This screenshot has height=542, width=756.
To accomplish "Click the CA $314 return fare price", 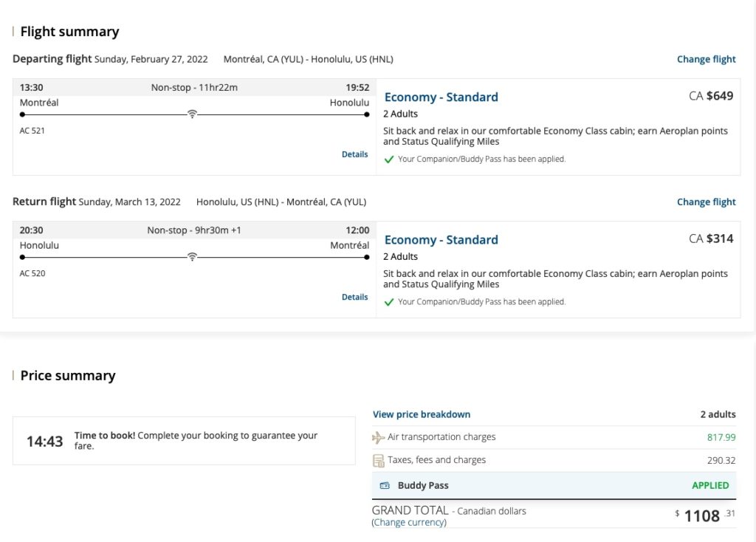I will [x=710, y=238].
